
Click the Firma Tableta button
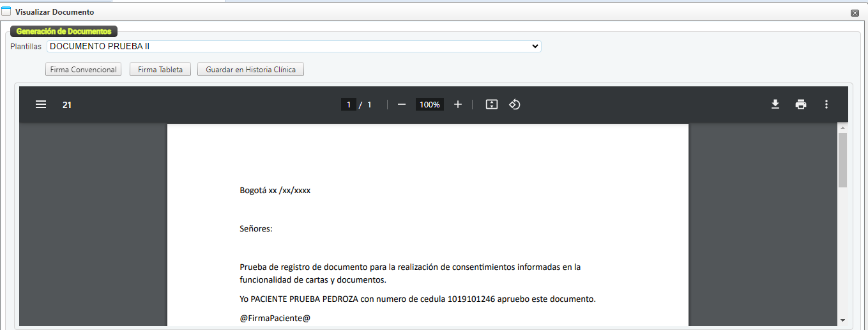point(160,70)
